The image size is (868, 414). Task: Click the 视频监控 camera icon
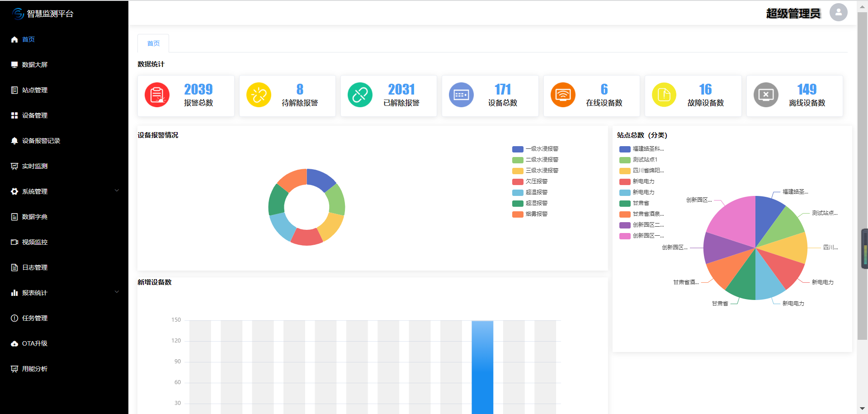coord(14,242)
